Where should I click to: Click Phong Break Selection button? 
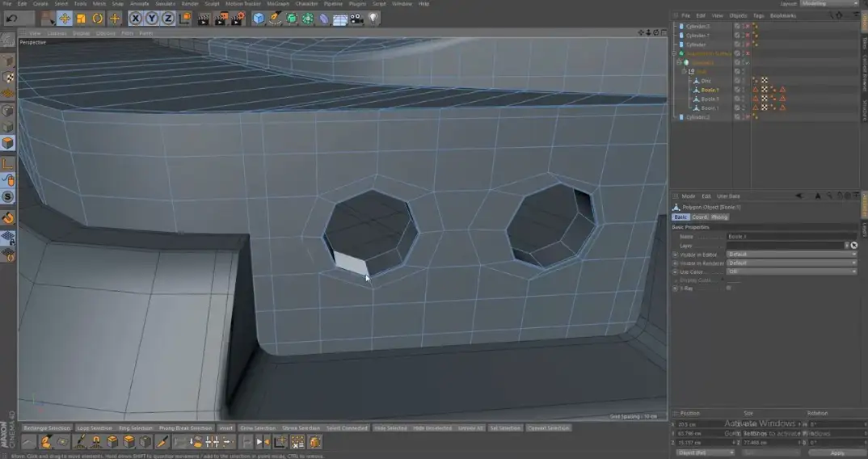(185, 428)
